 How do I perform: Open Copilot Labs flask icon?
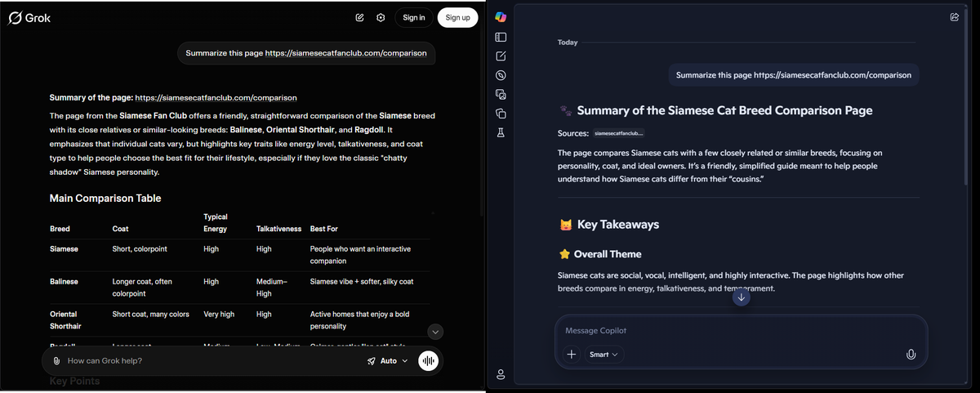(x=501, y=132)
